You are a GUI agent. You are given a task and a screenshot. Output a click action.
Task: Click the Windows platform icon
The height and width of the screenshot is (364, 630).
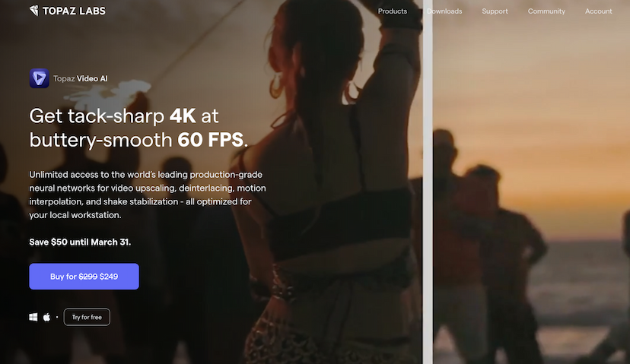[x=33, y=317]
